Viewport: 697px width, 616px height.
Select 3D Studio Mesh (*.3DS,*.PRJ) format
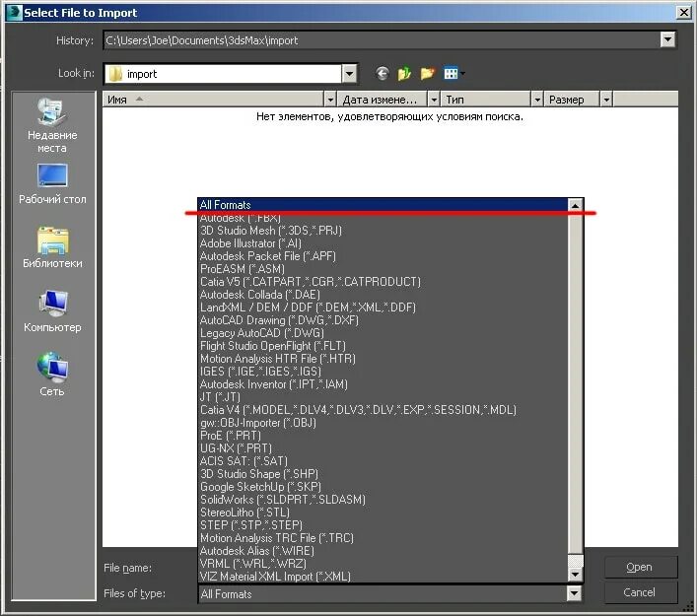(x=383, y=231)
